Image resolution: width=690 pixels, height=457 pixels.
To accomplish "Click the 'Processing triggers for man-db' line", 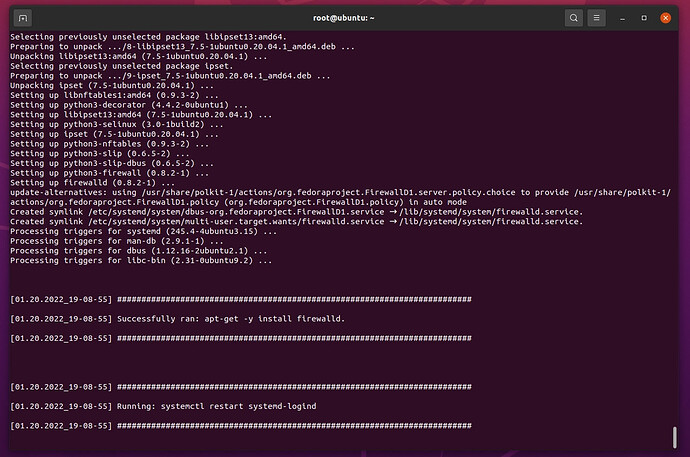I will point(117,241).
